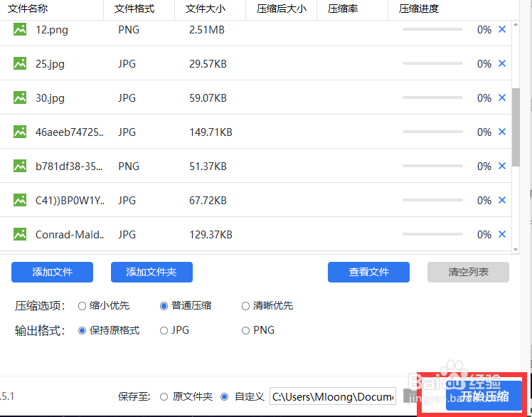
Task: Click the image icon beside 25.jpg
Action: (20, 63)
